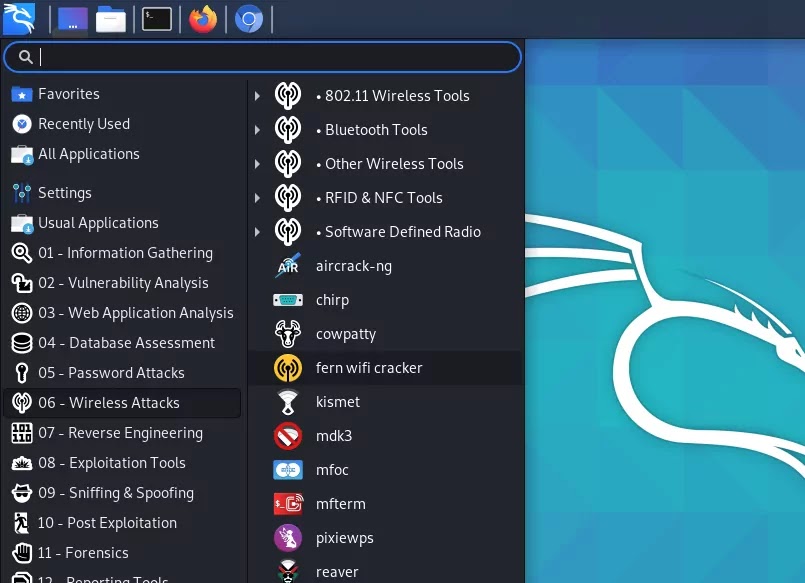Open the Favorites category

coord(122,94)
